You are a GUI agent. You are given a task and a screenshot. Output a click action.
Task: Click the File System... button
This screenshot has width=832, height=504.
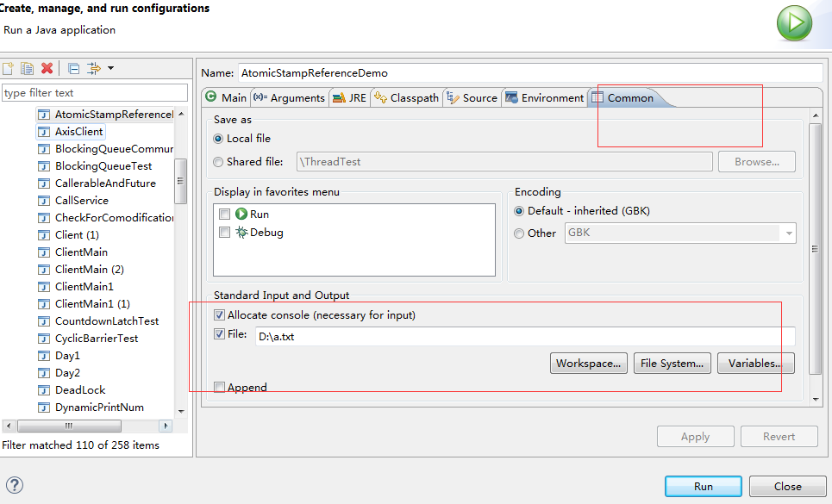[672, 363]
